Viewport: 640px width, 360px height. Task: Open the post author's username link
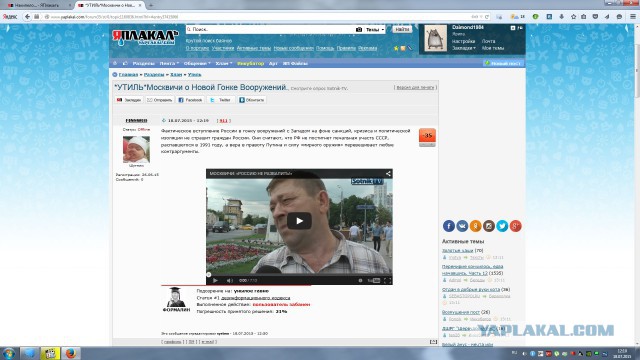pos(136,120)
